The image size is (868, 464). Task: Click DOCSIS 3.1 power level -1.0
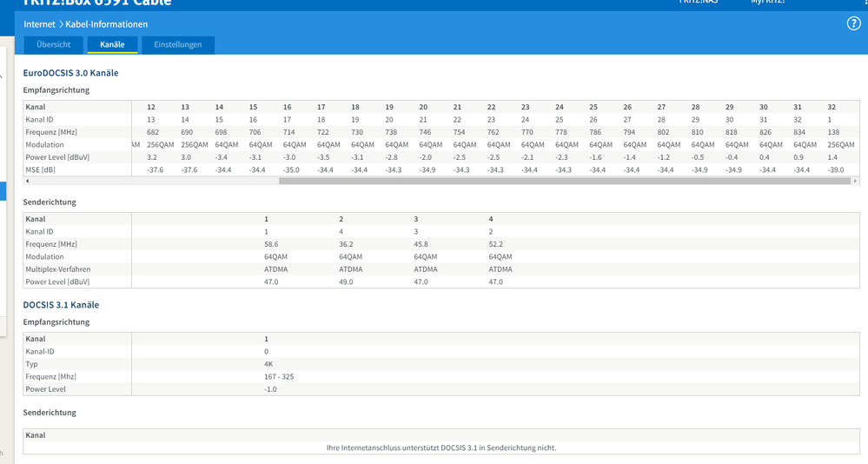pos(270,389)
